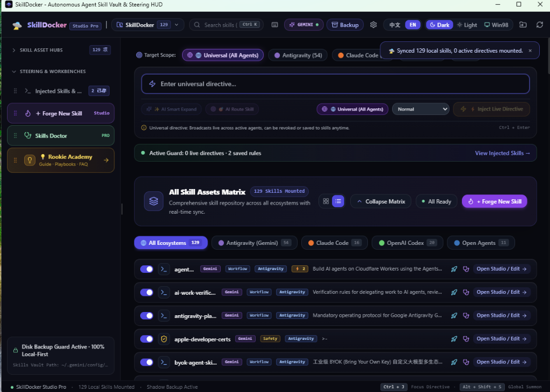Click the Search skills field

(226, 25)
